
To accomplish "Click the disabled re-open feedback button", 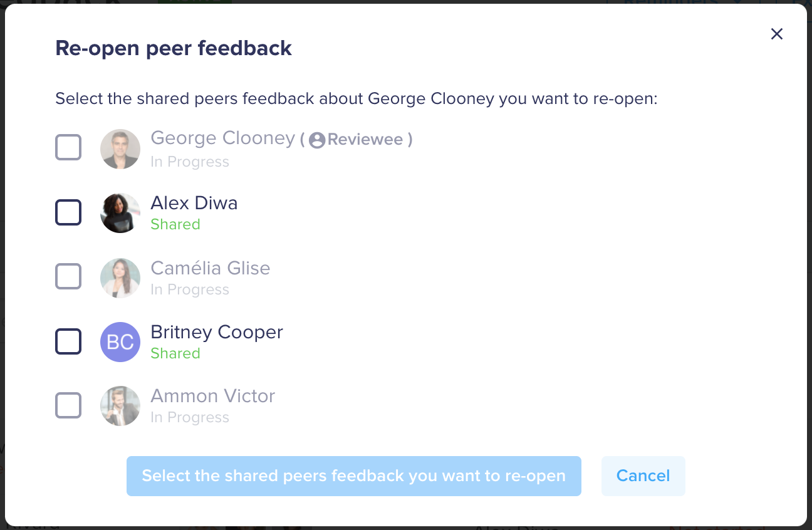I will point(354,476).
